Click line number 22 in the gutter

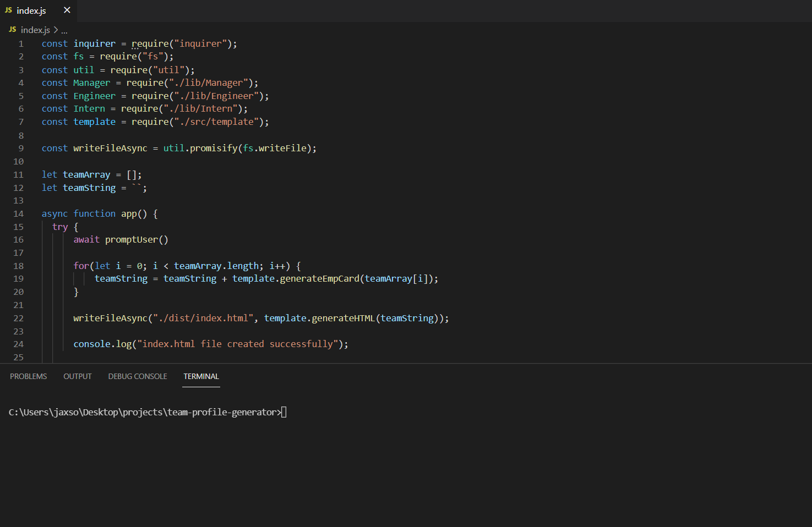[x=18, y=318]
